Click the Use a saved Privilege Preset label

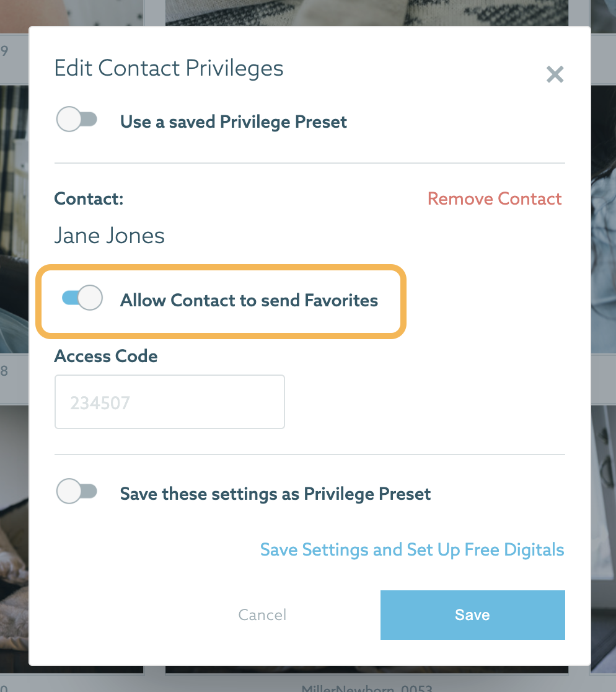pyautogui.click(x=234, y=122)
